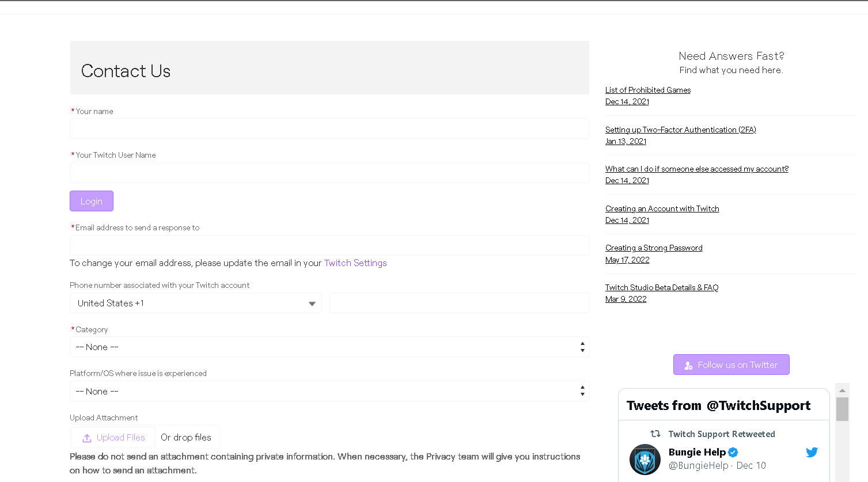
Task: Click the Mar 9, 2022 date link
Action: point(626,299)
